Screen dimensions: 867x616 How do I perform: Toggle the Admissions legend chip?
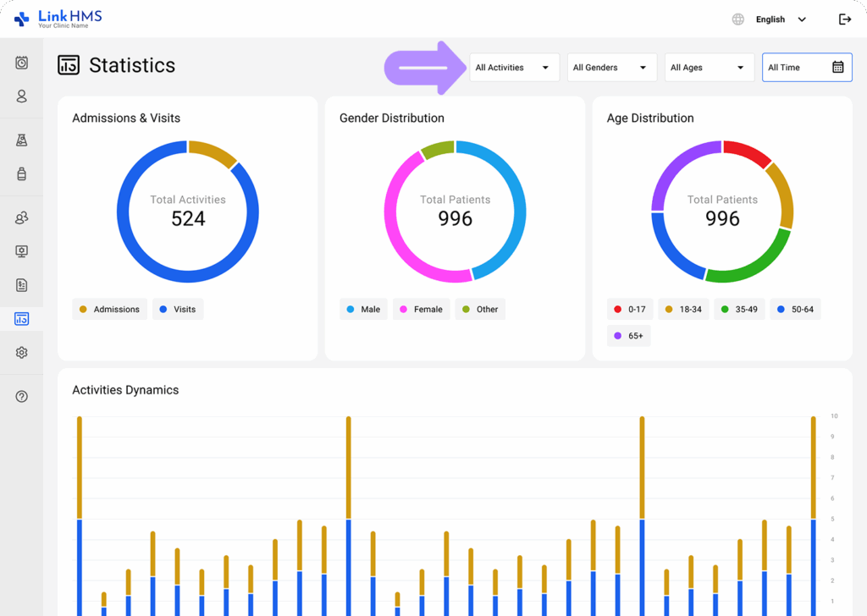[x=109, y=309]
